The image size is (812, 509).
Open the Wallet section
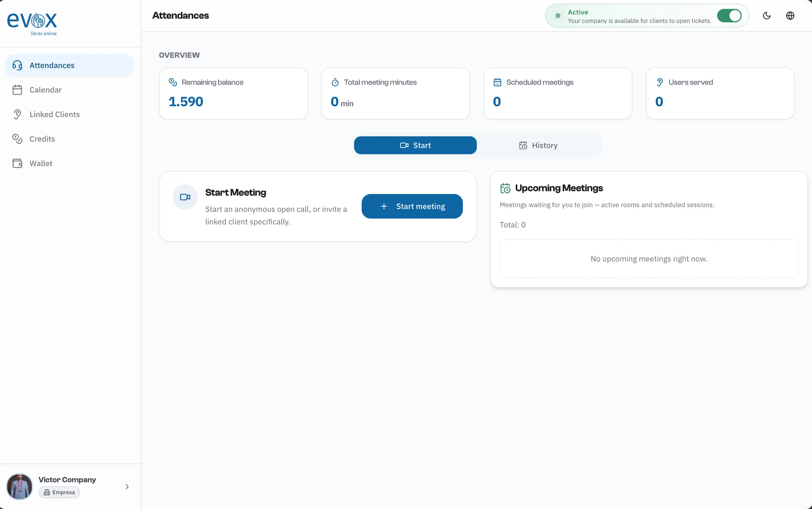(69, 163)
